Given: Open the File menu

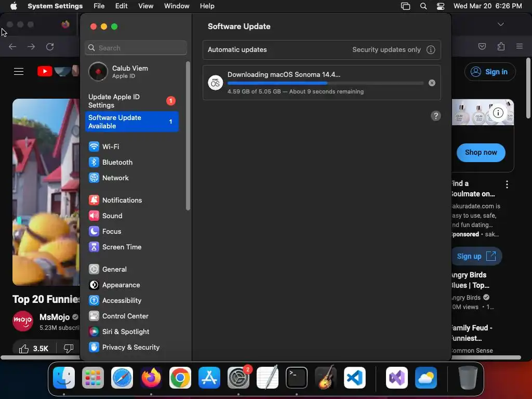Looking at the screenshot, I should [99, 6].
